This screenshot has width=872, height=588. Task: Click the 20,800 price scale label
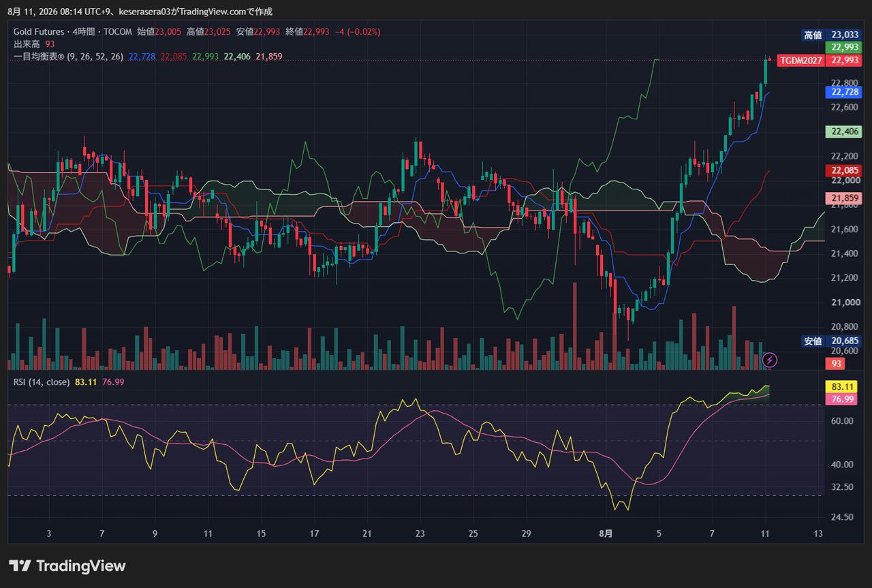point(845,326)
